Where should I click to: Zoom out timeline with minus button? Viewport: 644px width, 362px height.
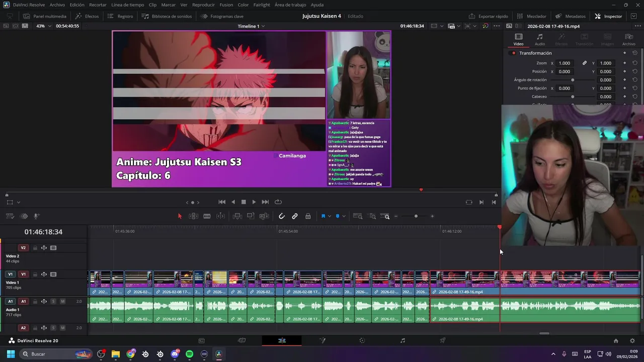396,216
